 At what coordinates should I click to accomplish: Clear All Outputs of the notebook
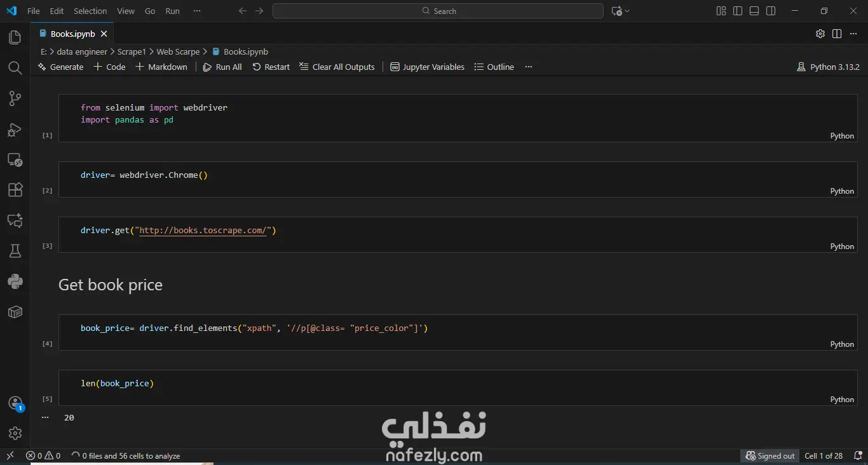click(337, 67)
